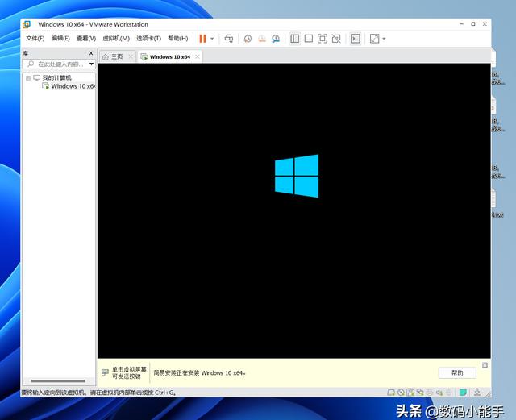
Task: Close the Windows 10 x64 tab
Action: (x=198, y=56)
